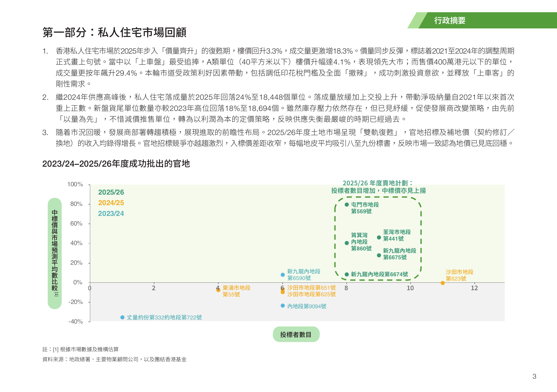Click the 20% y-axis tick label
The height and width of the screenshot is (392, 557).
76,263
